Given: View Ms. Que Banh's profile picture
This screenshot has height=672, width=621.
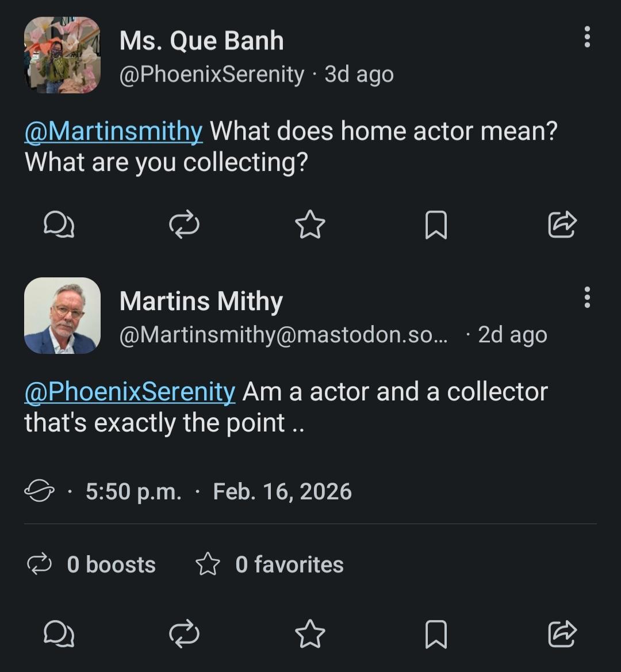Looking at the screenshot, I should (x=62, y=55).
